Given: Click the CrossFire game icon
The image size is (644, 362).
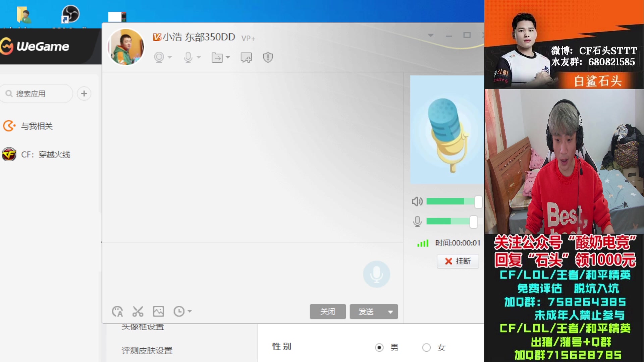Looking at the screenshot, I should (9, 155).
